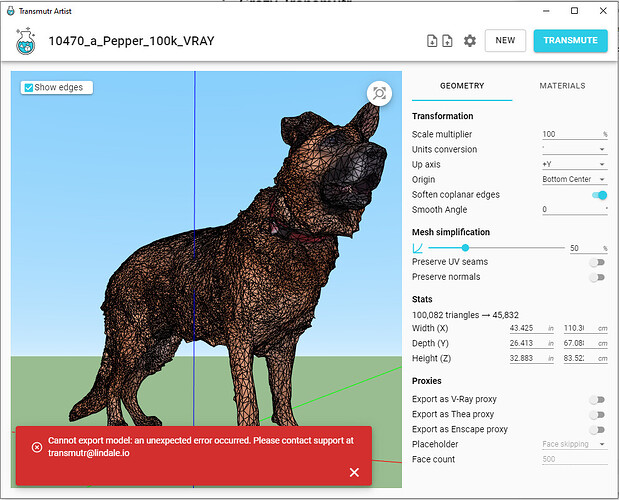Turn on Export as V-Ray proxy
This screenshot has height=500, width=619.
tap(597, 400)
